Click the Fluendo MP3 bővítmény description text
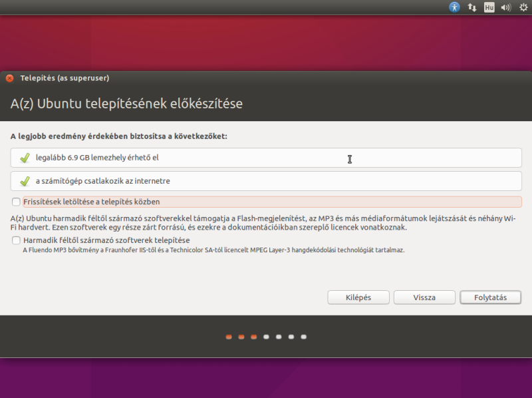 (x=213, y=250)
